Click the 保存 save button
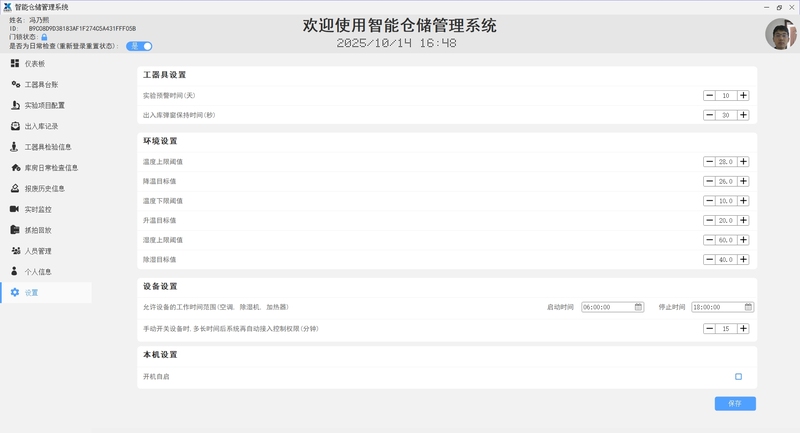 (735, 403)
